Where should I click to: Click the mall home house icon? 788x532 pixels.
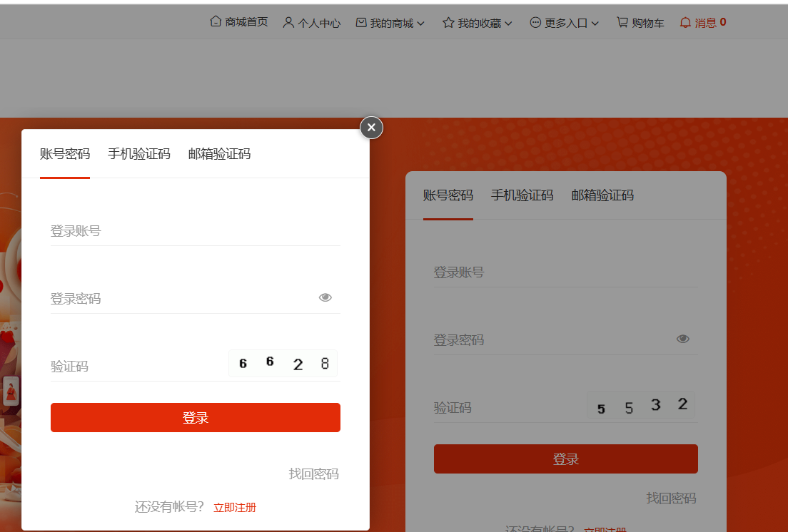(216, 21)
